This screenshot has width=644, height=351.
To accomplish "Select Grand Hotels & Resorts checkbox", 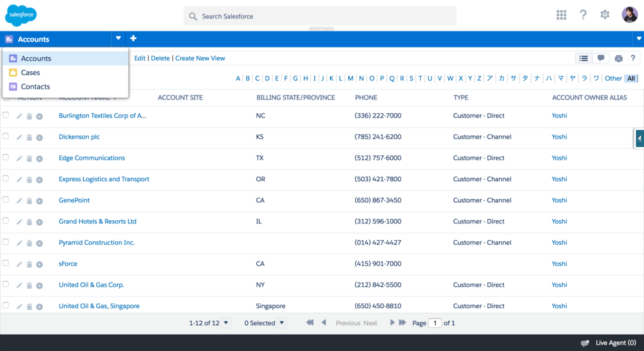I will (x=6, y=221).
